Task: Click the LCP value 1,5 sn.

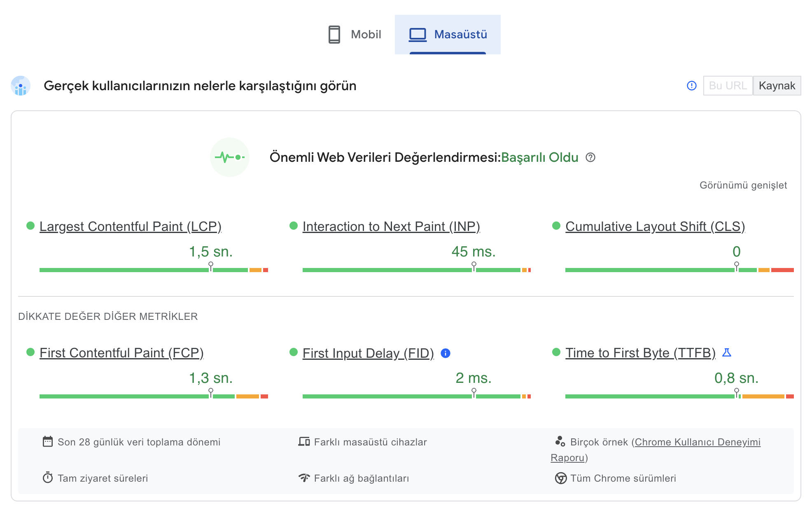Action: [211, 252]
